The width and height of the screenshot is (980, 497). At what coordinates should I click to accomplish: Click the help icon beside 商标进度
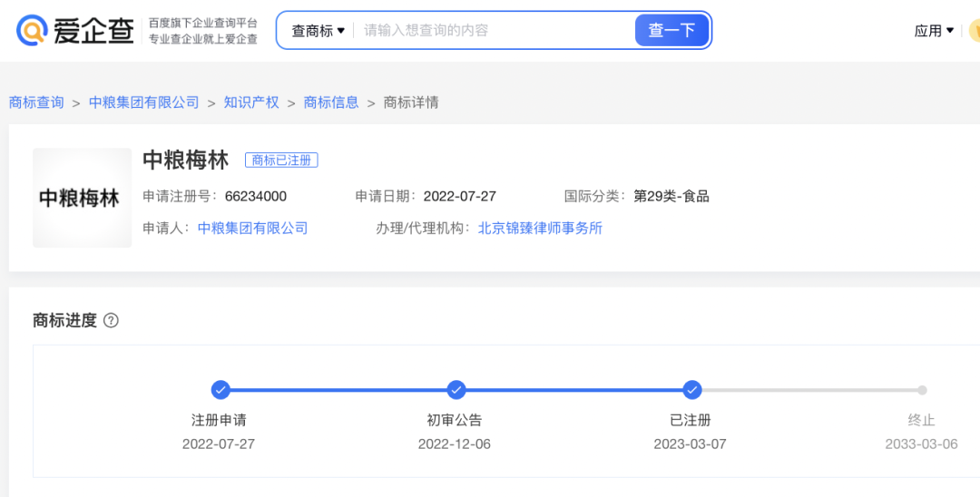pyautogui.click(x=111, y=320)
